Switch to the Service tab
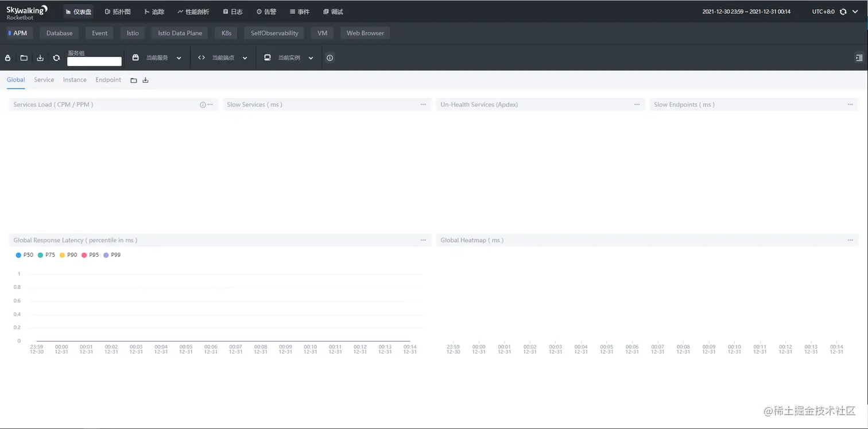 pyautogui.click(x=44, y=80)
